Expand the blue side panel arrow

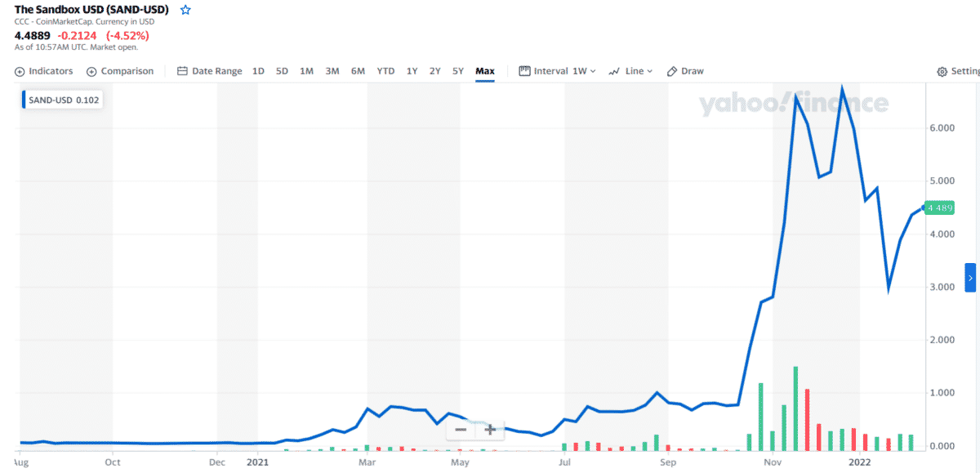coord(970,278)
